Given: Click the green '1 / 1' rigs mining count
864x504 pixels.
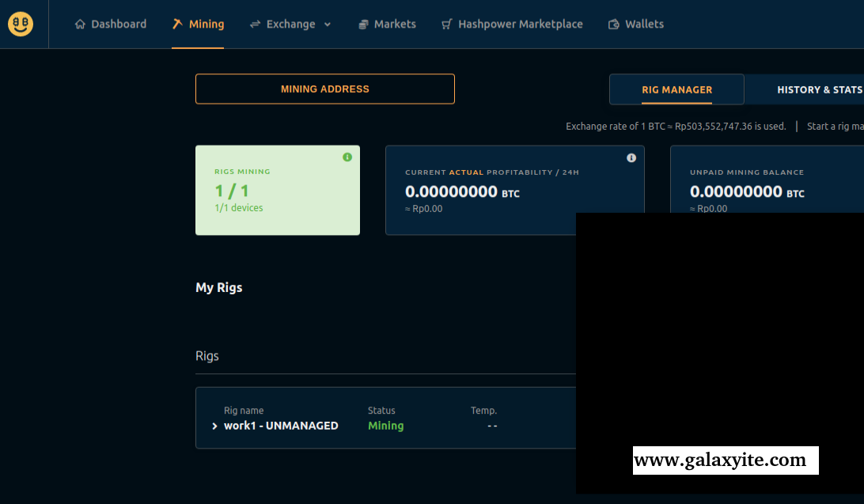Looking at the screenshot, I should (x=232, y=191).
